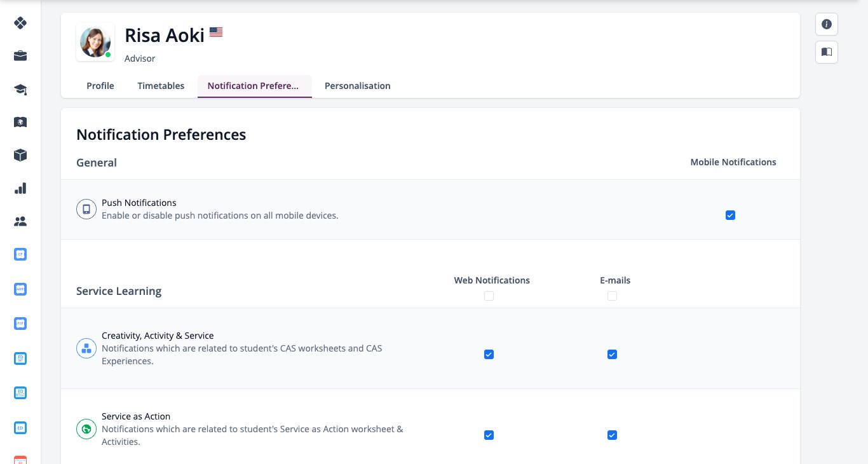Image resolution: width=868 pixels, height=464 pixels.
Task: Open the globe book icon in sidebar
Action: 20,122
